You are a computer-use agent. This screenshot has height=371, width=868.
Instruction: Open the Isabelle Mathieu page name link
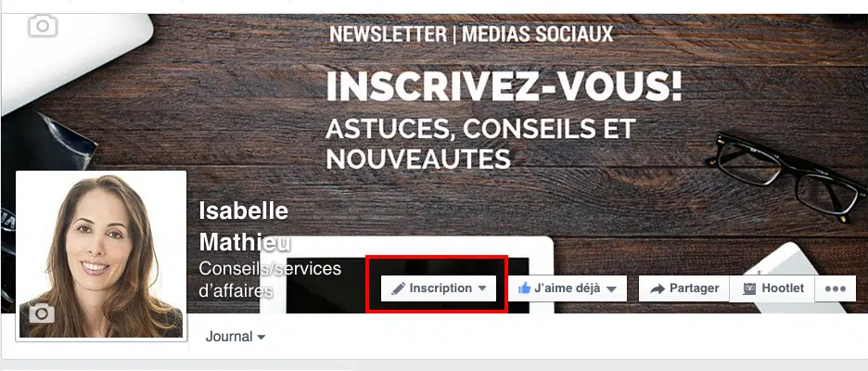pyautogui.click(x=244, y=226)
